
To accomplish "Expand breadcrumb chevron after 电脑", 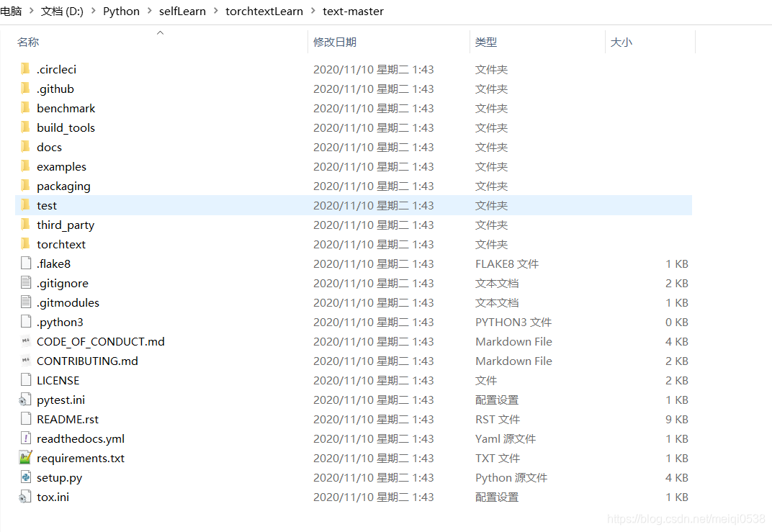I will [x=31, y=10].
